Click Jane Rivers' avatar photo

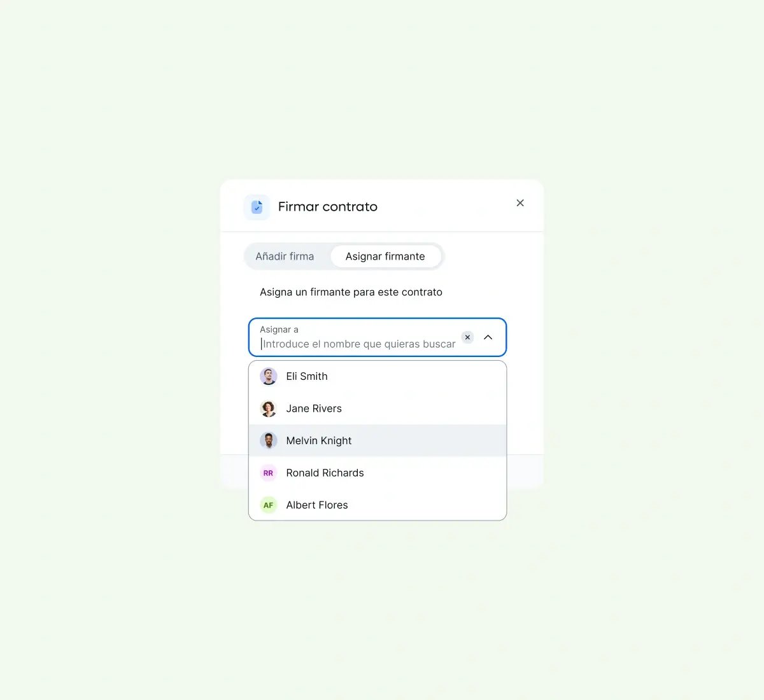pyautogui.click(x=269, y=409)
